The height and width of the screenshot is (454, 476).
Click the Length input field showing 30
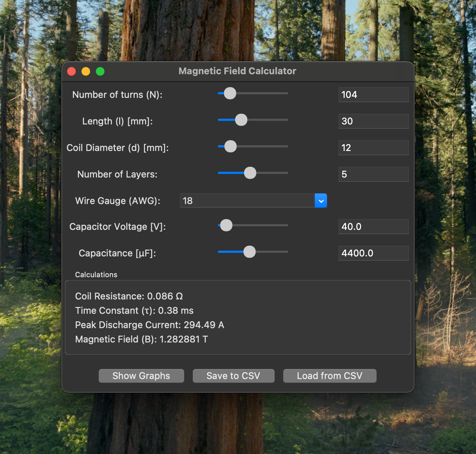click(373, 121)
